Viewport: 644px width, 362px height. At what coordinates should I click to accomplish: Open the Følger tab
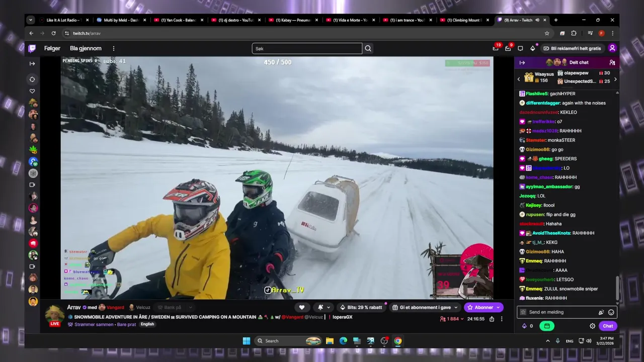point(52,48)
